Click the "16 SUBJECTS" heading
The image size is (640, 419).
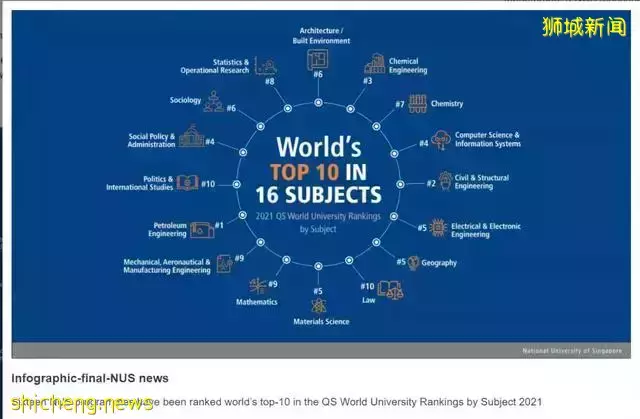(x=318, y=195)
